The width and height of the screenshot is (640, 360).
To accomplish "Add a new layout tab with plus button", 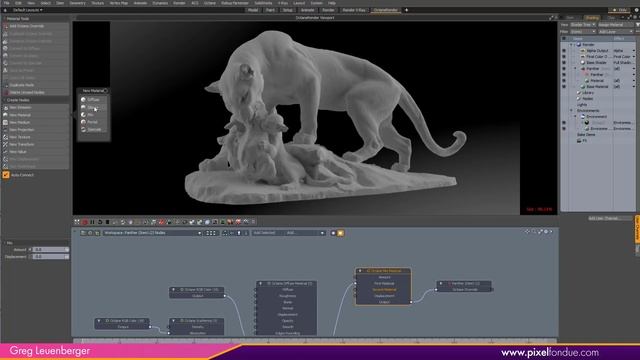I will click(x=406, y=10).
